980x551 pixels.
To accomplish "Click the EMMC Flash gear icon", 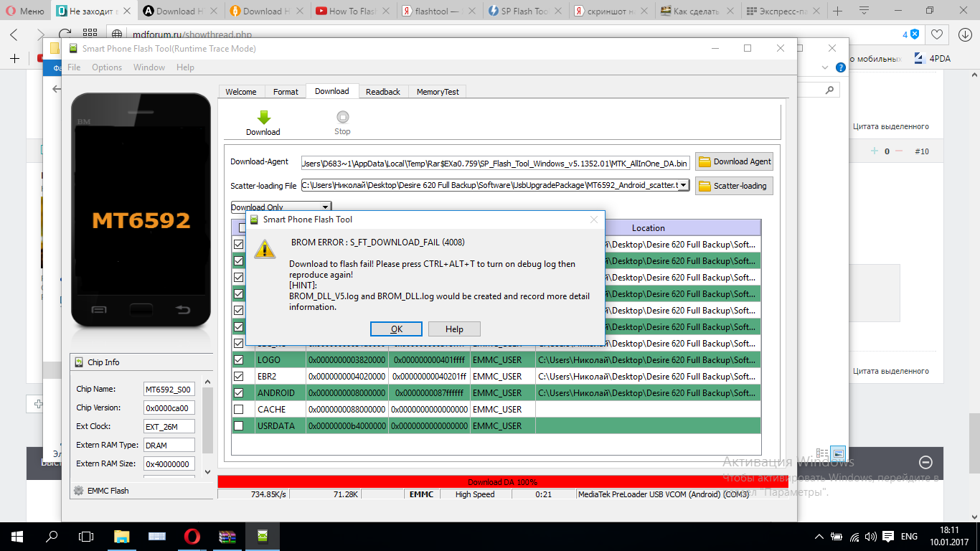I will point(79,491).
